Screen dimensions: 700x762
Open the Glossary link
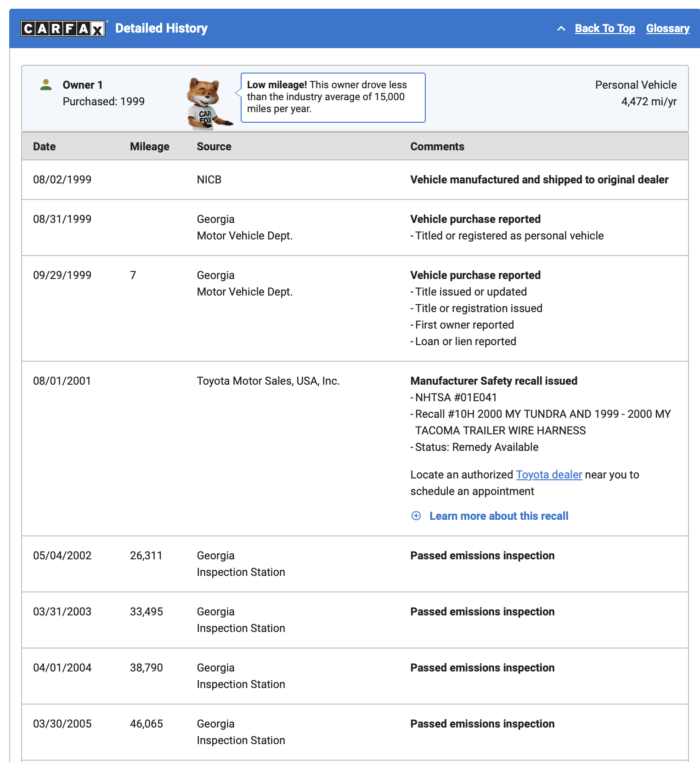[x=668, y=28]
